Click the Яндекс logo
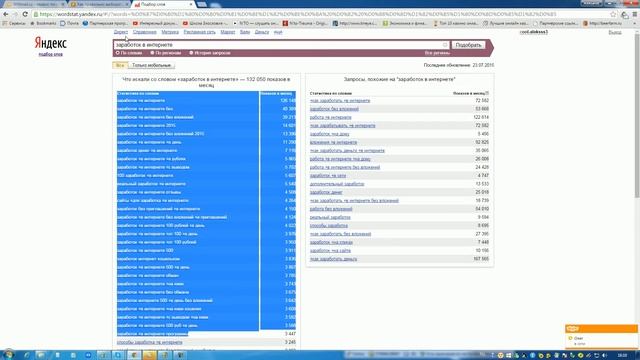Screen dimensions: 640x360 point(51,43)
